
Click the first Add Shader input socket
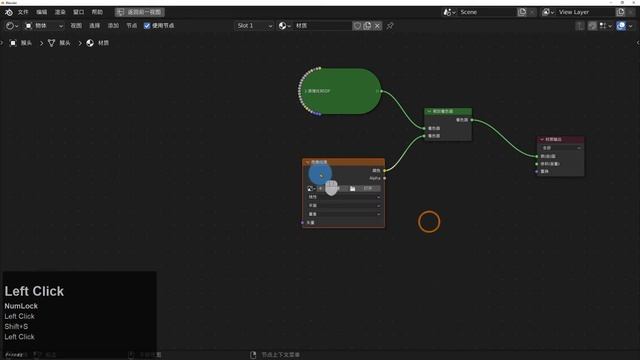(x=424, y=128)
